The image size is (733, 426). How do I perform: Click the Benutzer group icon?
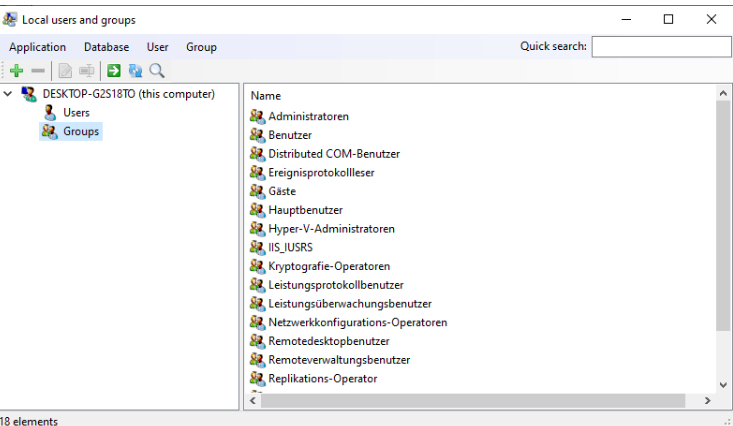tap(257, 135)
